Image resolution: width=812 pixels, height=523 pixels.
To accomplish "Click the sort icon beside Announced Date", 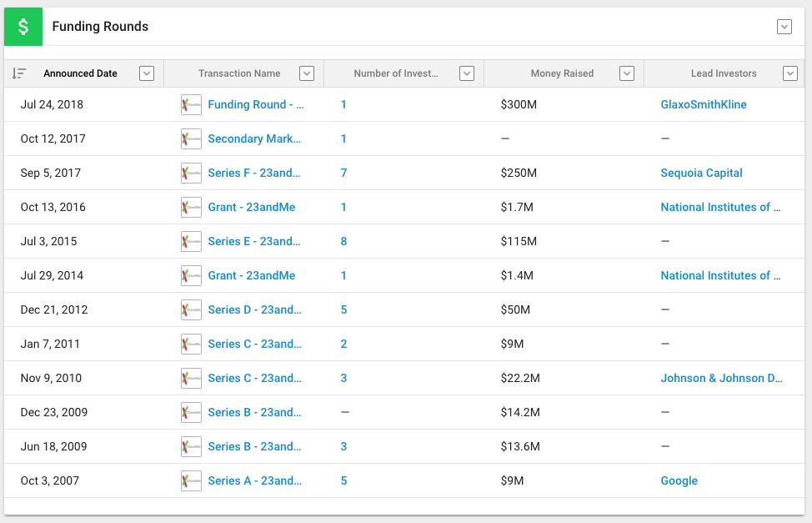I will pos(19,73).
